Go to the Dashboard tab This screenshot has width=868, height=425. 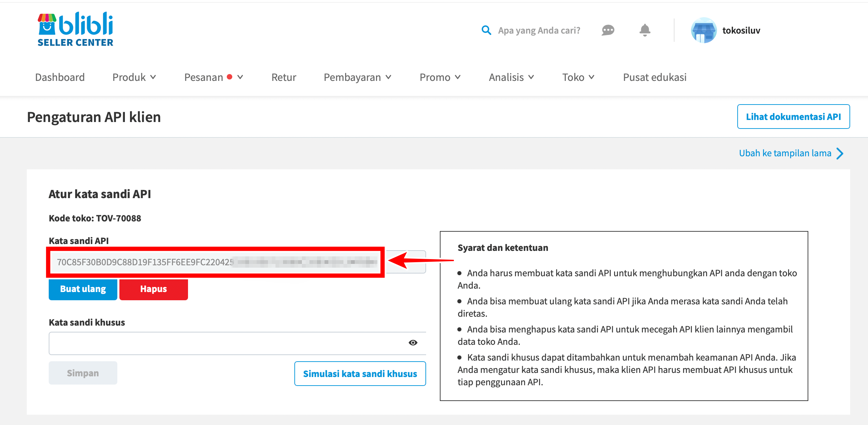pyautogui.click(x=60, y=77)
